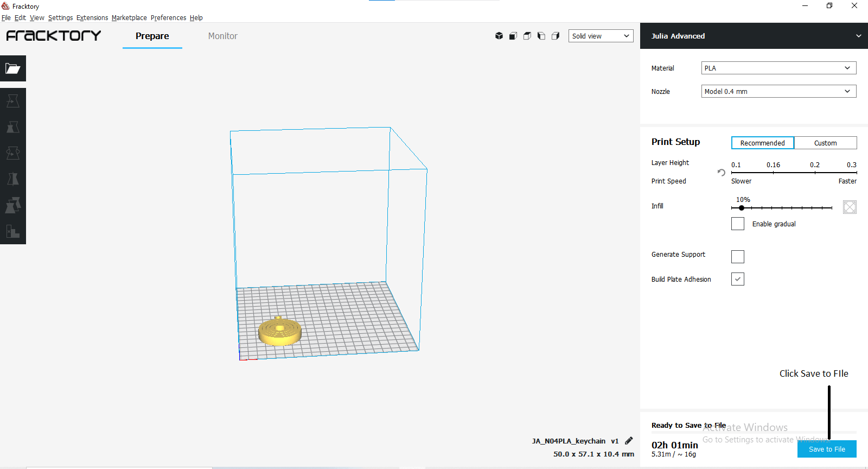Click the Fracktory logo
Screen dimensions: 868x469
54,36
